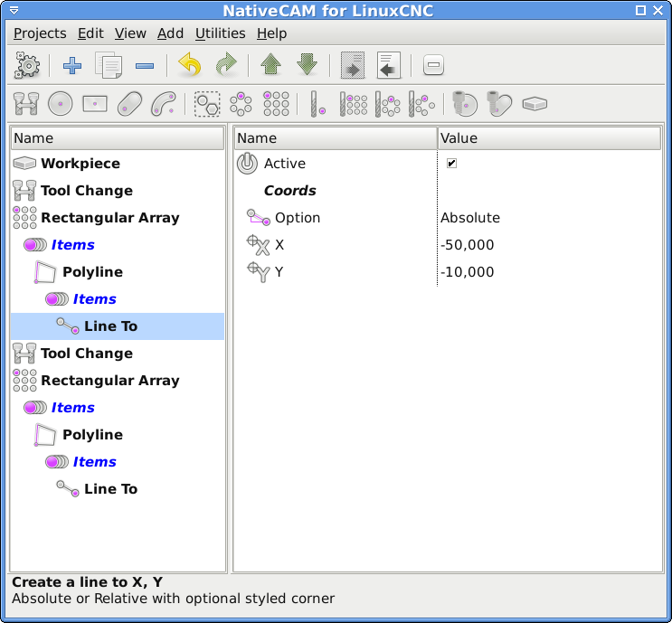Click the Coords group heading
The height and width of the screenshot is (623, 672).
coord(290,191)
